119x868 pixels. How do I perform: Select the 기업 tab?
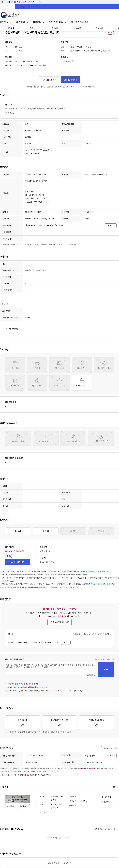[22, 6]
